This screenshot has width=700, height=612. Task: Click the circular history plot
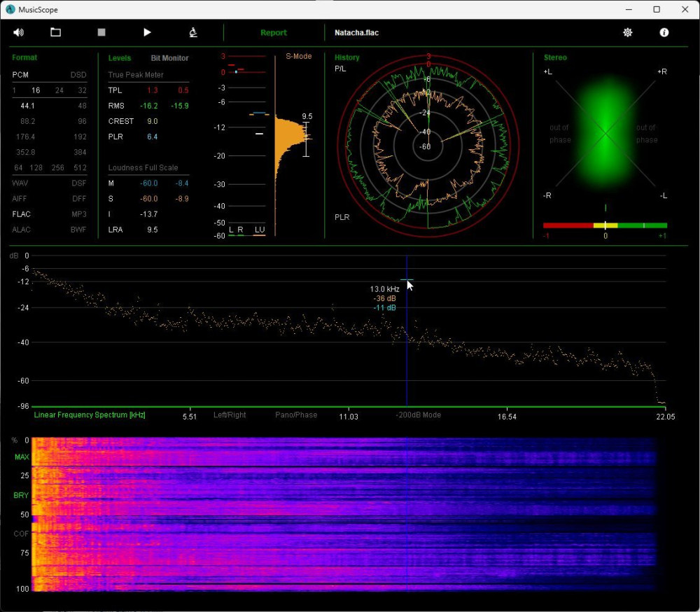tap(428, 146)
